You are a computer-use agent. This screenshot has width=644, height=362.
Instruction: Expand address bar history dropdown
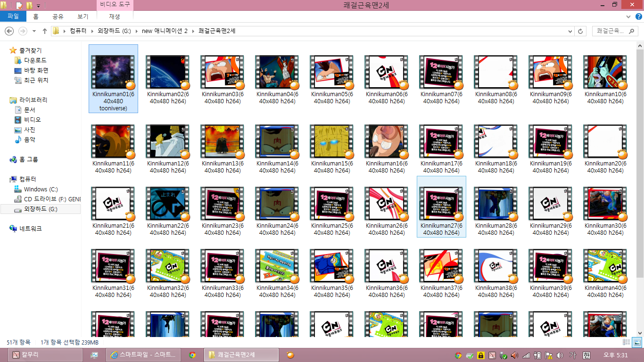[570, 31]
